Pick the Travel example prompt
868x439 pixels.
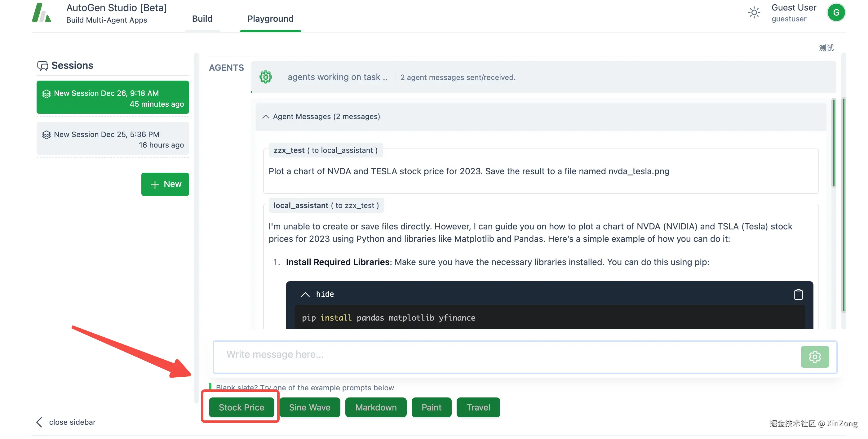click(478, 407)
